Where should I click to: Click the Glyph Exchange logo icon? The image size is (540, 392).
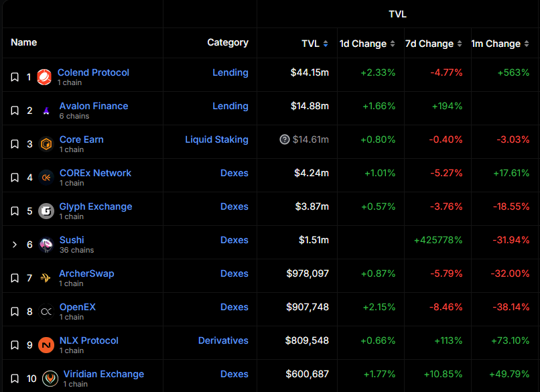pos(46,210)
